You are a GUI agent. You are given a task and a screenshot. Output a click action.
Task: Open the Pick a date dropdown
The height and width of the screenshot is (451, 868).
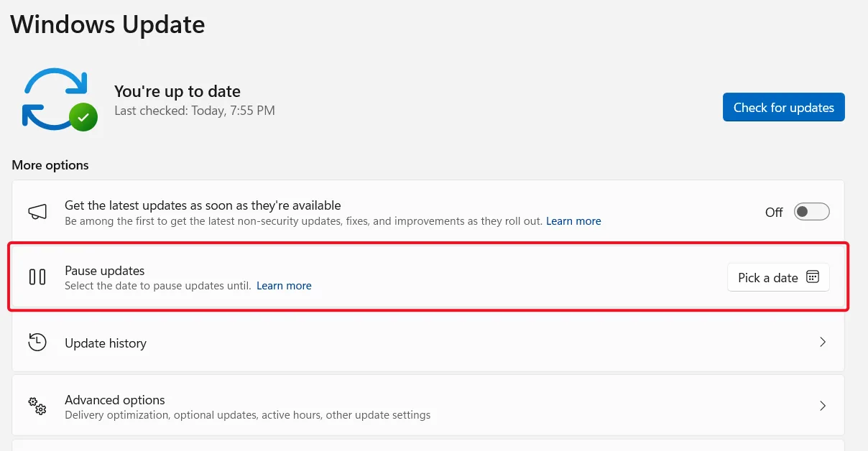779,278
